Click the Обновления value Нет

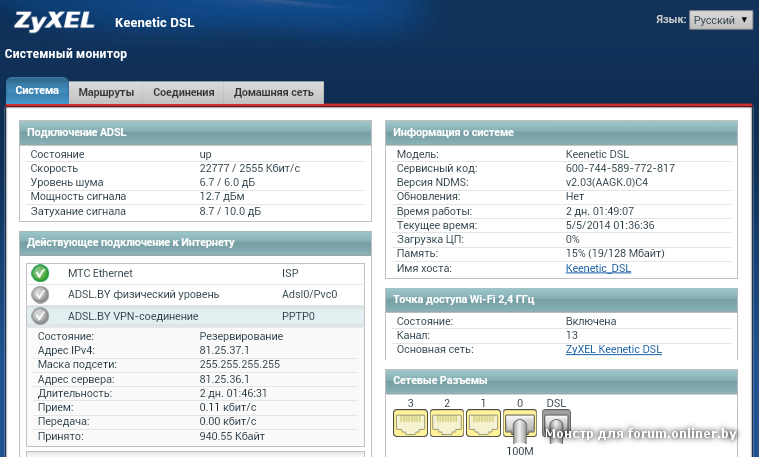[575, 197]
